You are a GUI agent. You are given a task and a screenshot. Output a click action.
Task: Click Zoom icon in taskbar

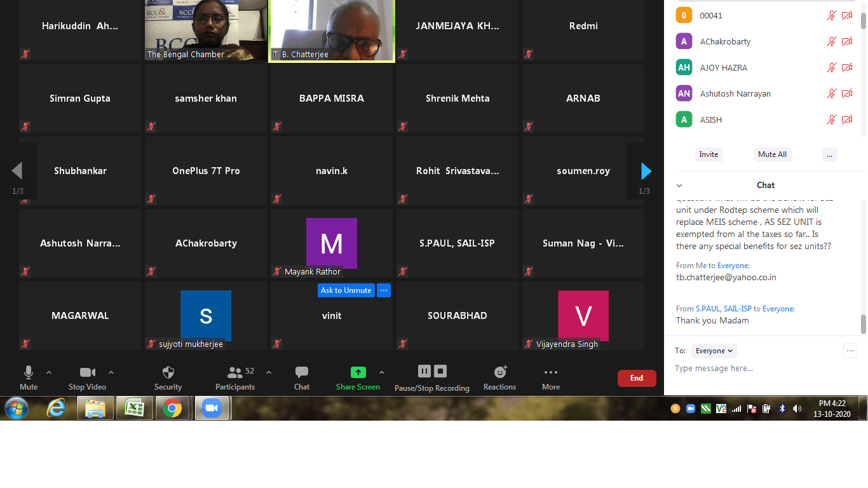point(212,409)
